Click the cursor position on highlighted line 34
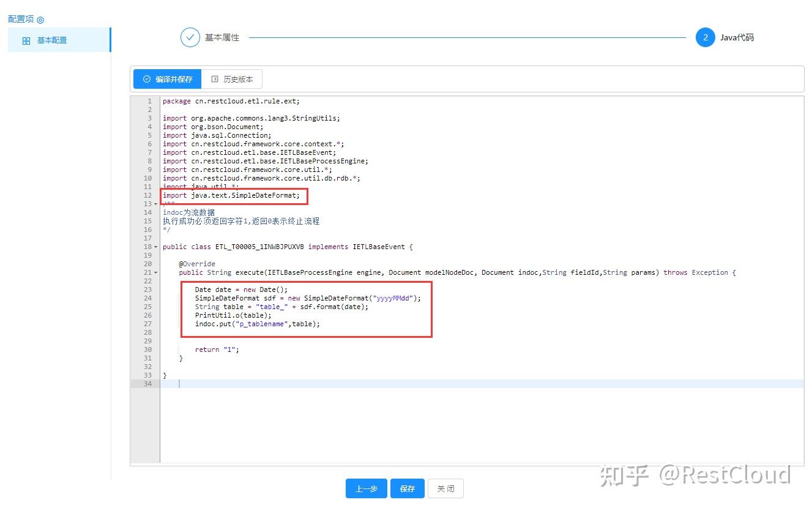812x508 pixels. click(179, 383)
